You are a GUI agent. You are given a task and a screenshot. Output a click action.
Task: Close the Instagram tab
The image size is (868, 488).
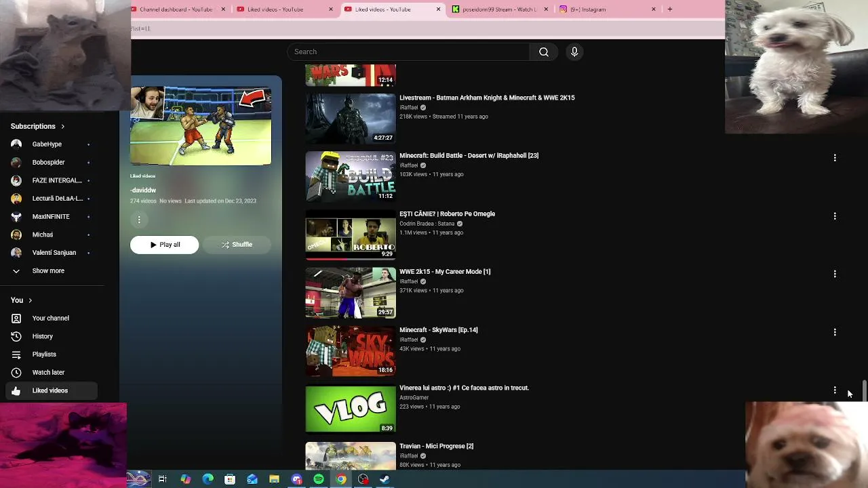click(654, 9)
